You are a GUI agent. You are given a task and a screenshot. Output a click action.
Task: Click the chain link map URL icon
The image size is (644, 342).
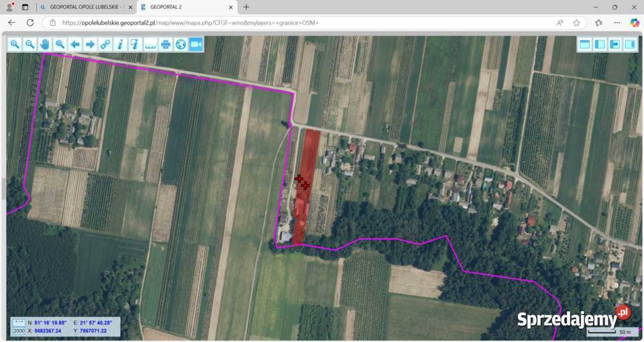(x=105, y=44)
